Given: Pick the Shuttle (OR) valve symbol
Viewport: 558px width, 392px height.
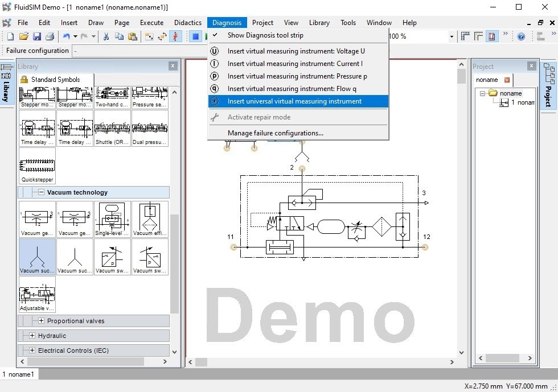Looking at the screenshot, I should click(x=113, y=129).
